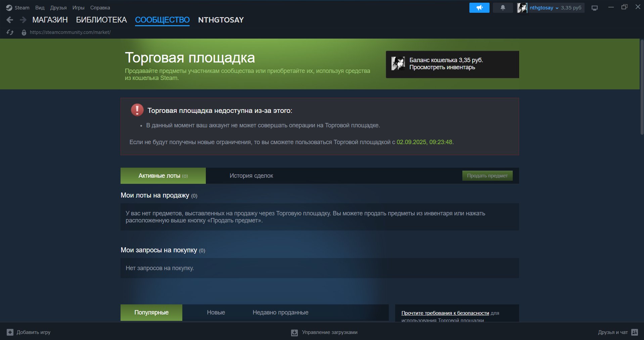Image resolution: width=644 pixels, height=340 pixels.
Task: Click Торговая площадка недоступна из-за этого heading
Action: click(220, 111)
